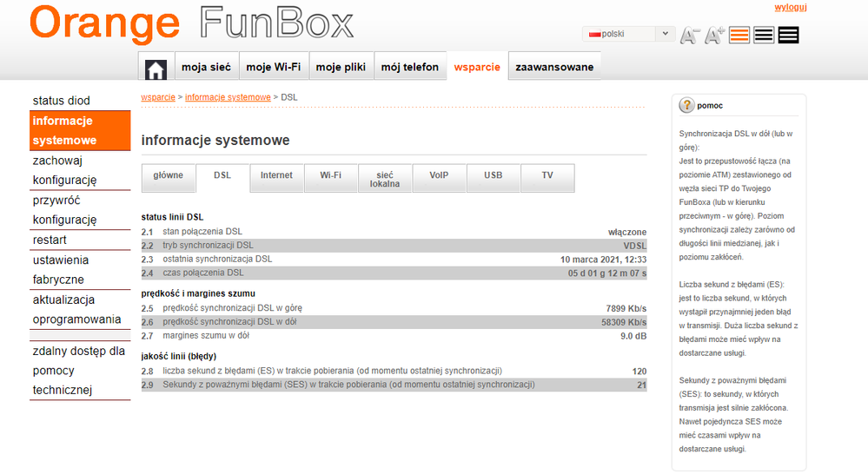Viewport: 868px width, 474px height.
Task: Select status diod in sidebar
Action: (x=61, y=101)
